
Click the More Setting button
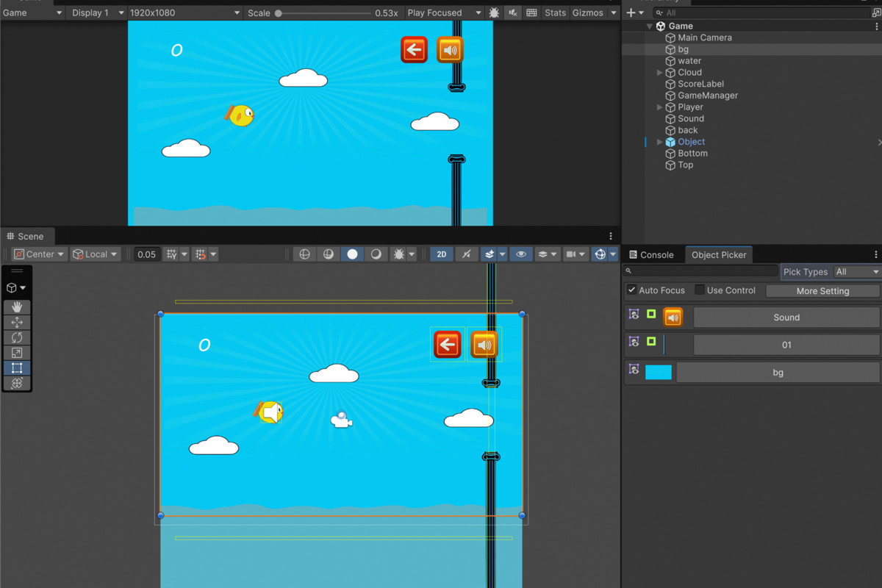822,290
